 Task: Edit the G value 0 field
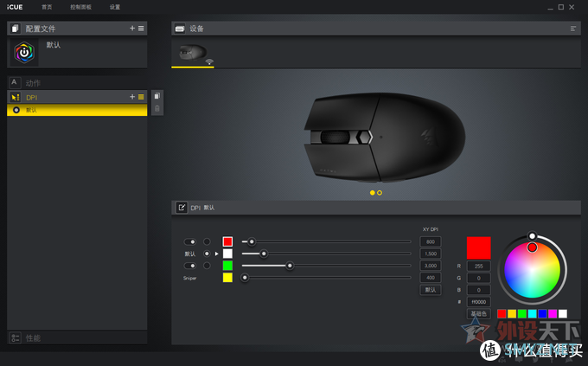(478, 278)
